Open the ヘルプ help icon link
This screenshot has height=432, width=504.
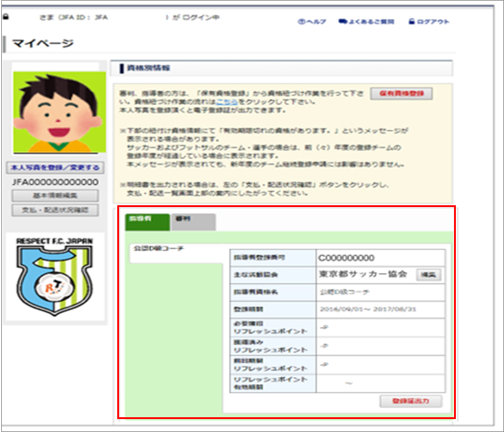pos(302,22)
